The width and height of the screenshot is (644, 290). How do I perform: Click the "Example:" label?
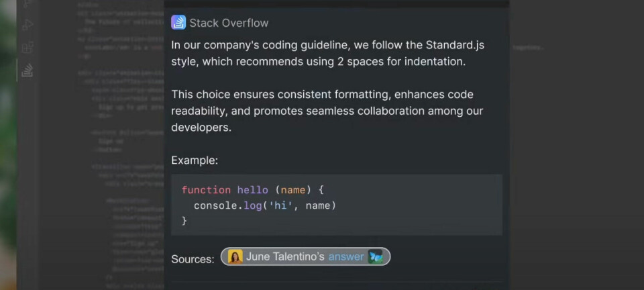(x=195, y=160)
